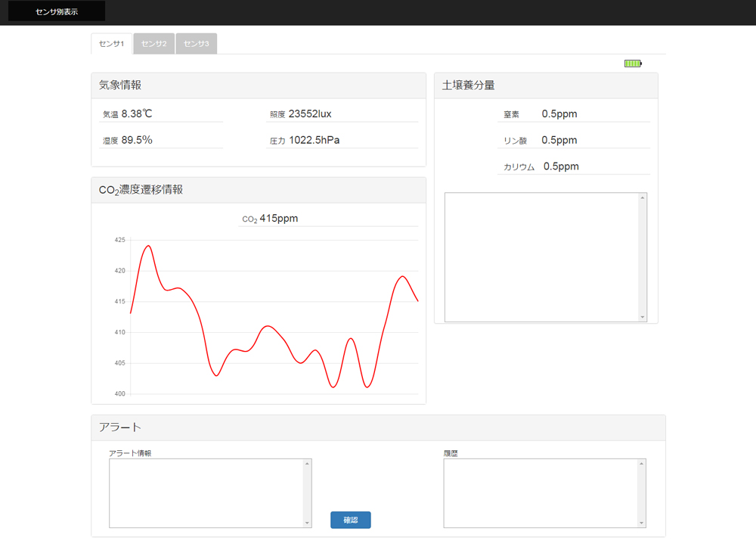Click inside the 履歴 text area
Image resolution: width=756 pixels, height=547 pixels.
click(x=540, y=493)
